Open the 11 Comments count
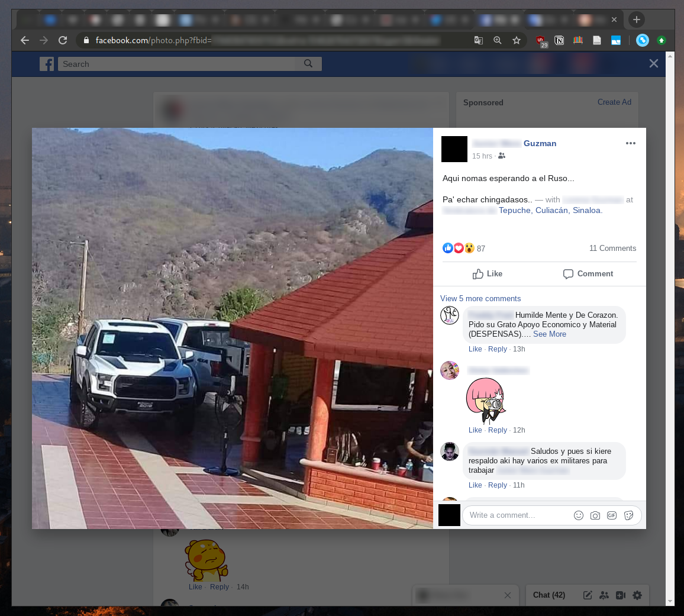 pos(612,248)
